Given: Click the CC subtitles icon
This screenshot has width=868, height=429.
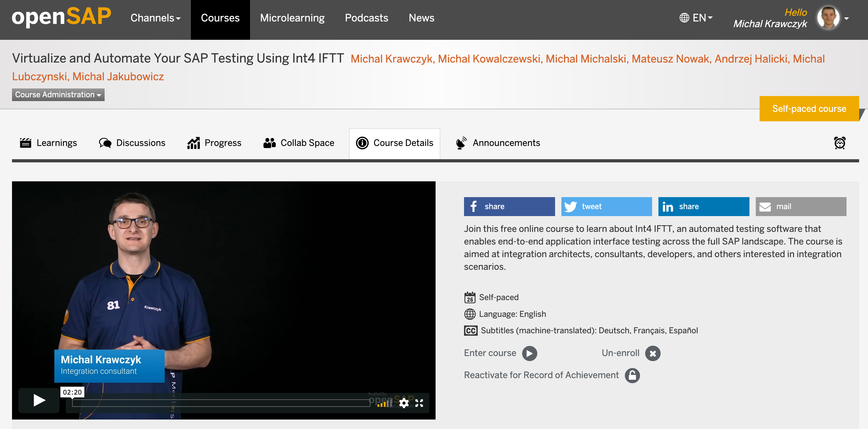Looking at the screenshot, I should (470, 331).
